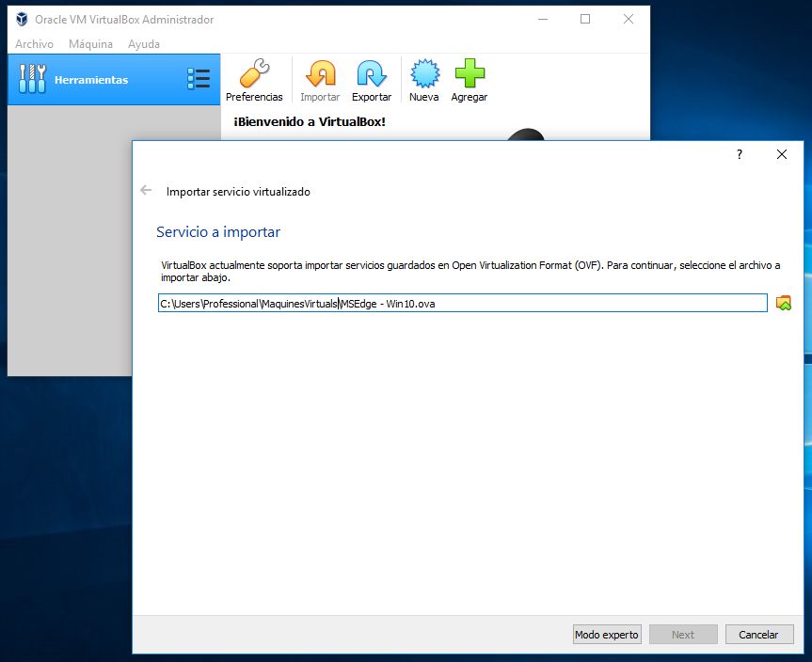Maximize the VirtualBox Administrador window
Image resolution: width=812 pixels, height=662 pixels.
tap(585, 19)
